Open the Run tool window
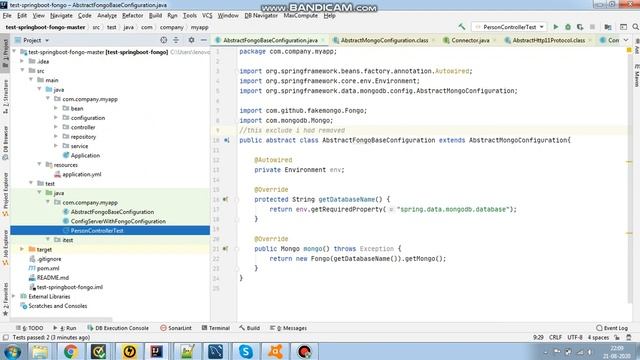640x360 pixels. [64, 328]
